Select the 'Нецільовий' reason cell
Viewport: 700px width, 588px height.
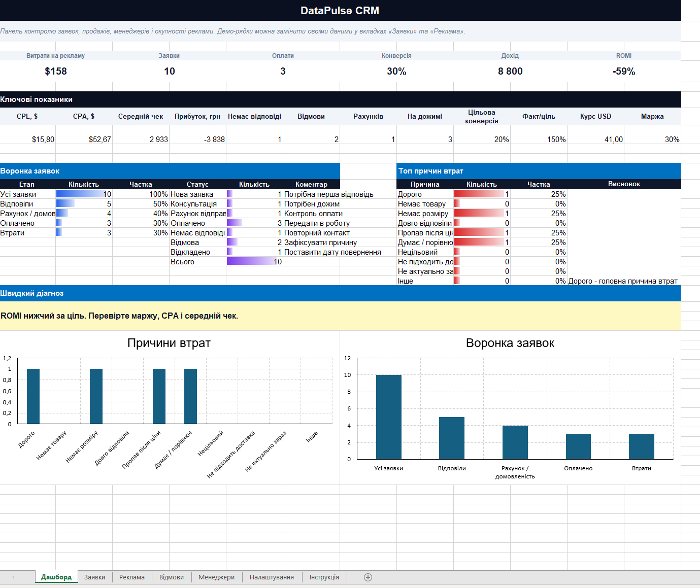(x=425, y=252)
